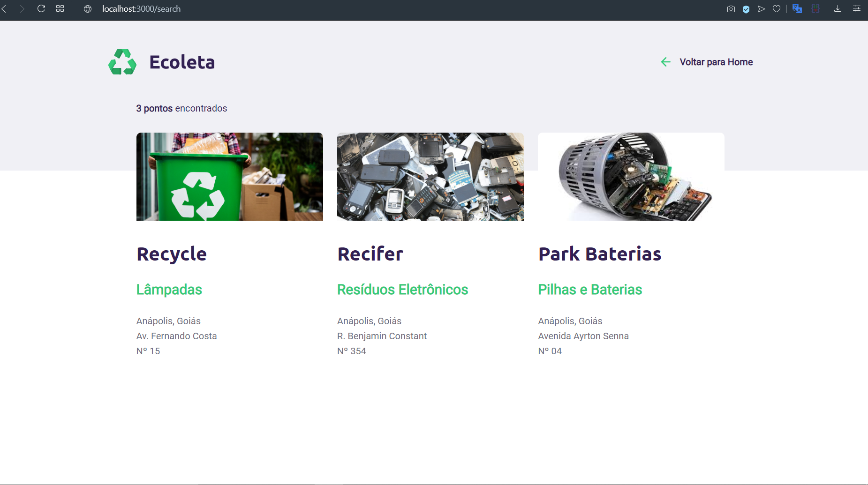Viewport: 868px width, 485px height.
Task: Click Anápolis, Goiás under Recifer
Action: point(370,321)
